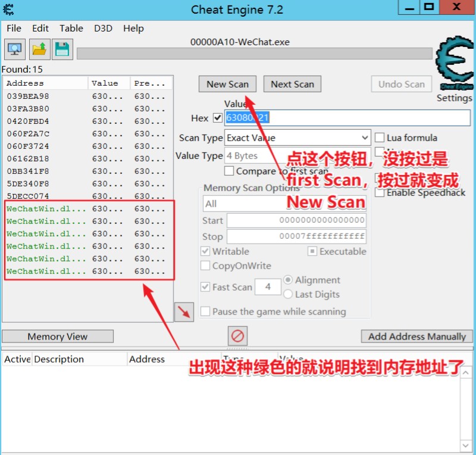Open the Table menu
This screenshot has height=455, width=476.
point(71,28)
